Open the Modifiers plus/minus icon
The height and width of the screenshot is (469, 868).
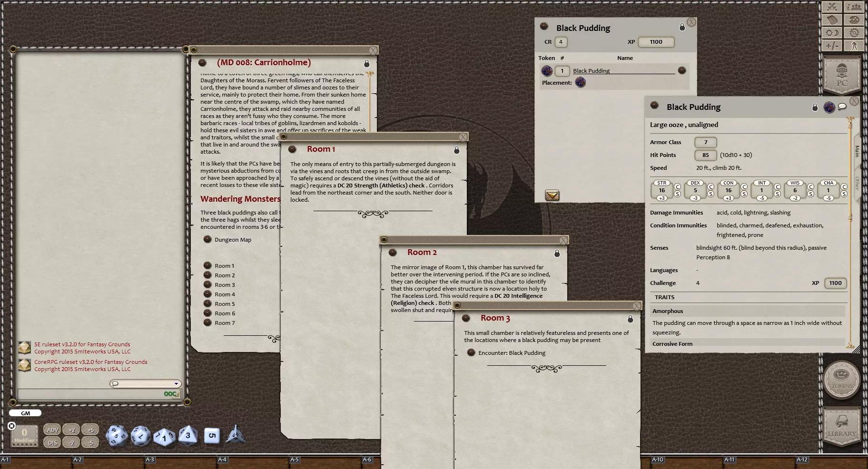point(832,46)
